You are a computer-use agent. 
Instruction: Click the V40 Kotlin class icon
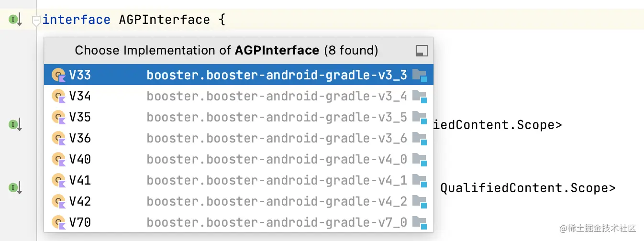(59, 160)
